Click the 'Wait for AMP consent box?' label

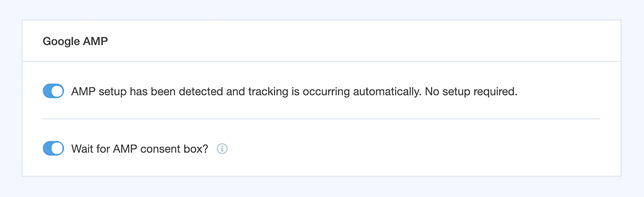[x=140, y=149]
